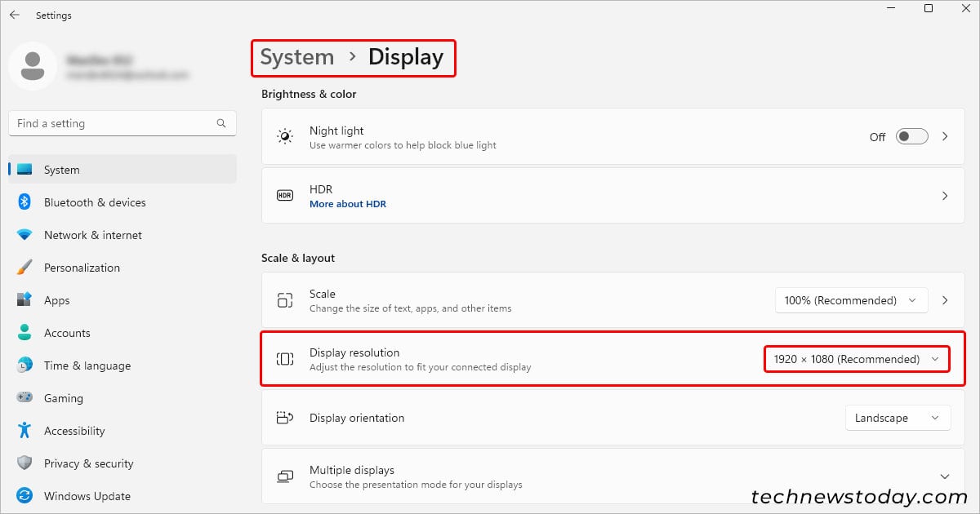Select the Apps sidebar icon
This screenshot has height=514, width=980.
(25, 300)
